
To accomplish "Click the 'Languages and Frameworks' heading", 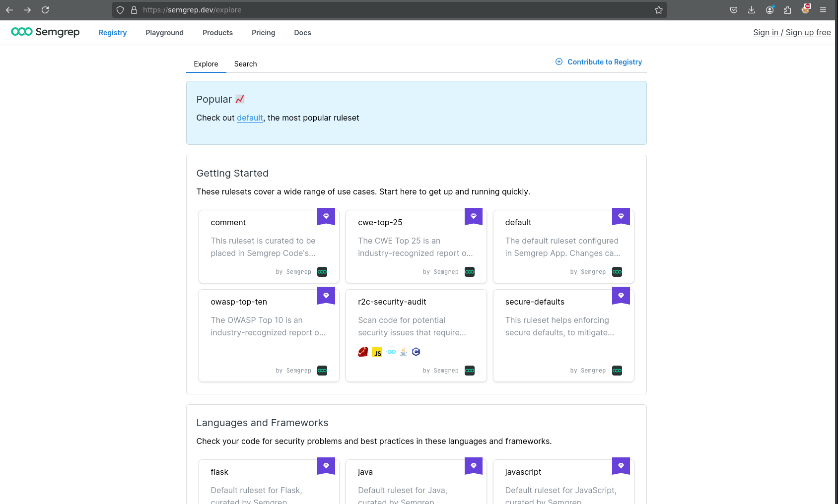I will 262,423.
